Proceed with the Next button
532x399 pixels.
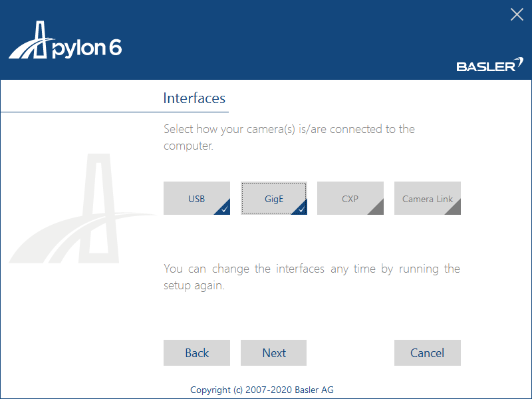(273, 353)
